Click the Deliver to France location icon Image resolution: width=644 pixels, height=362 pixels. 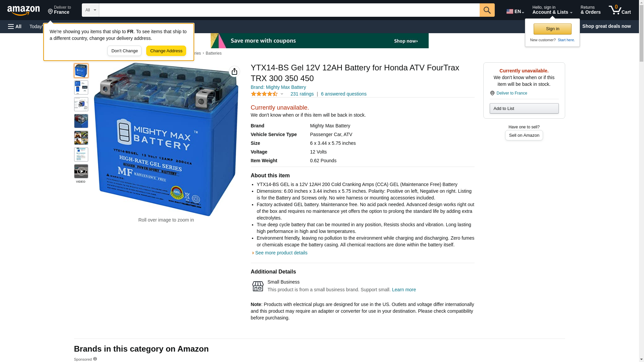click(492, 93)
